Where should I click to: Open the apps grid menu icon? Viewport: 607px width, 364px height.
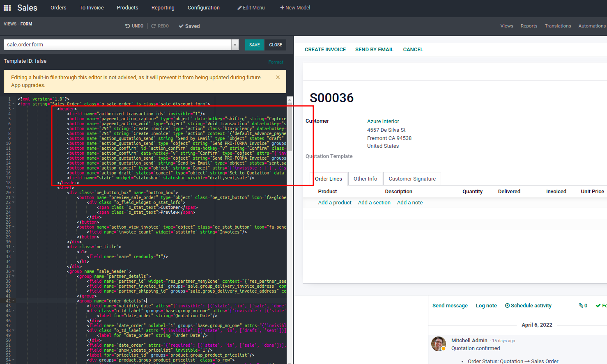[7, 8]
